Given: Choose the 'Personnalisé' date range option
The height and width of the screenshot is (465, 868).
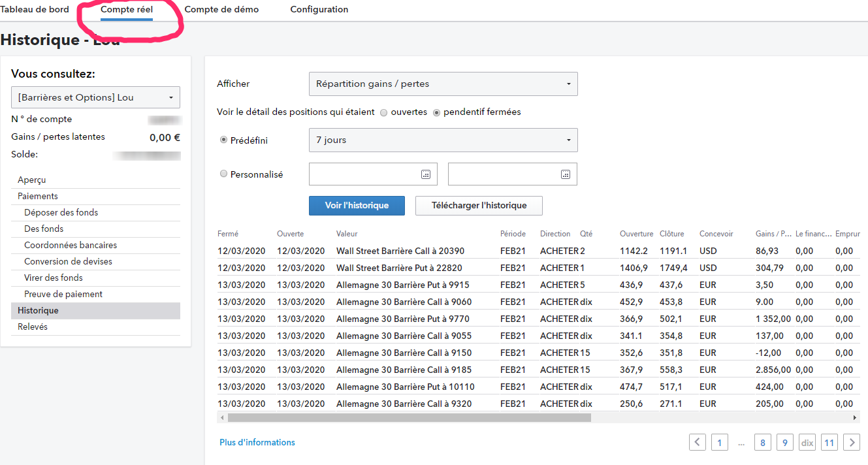Looking at the screenshot, I should click(x=224, y=174).
